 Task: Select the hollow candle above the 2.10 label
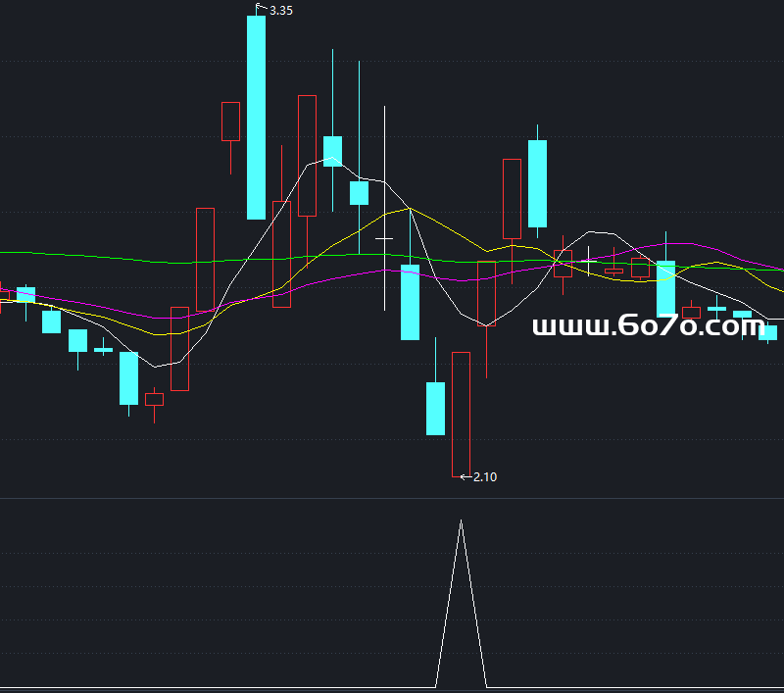pos(461,412)
